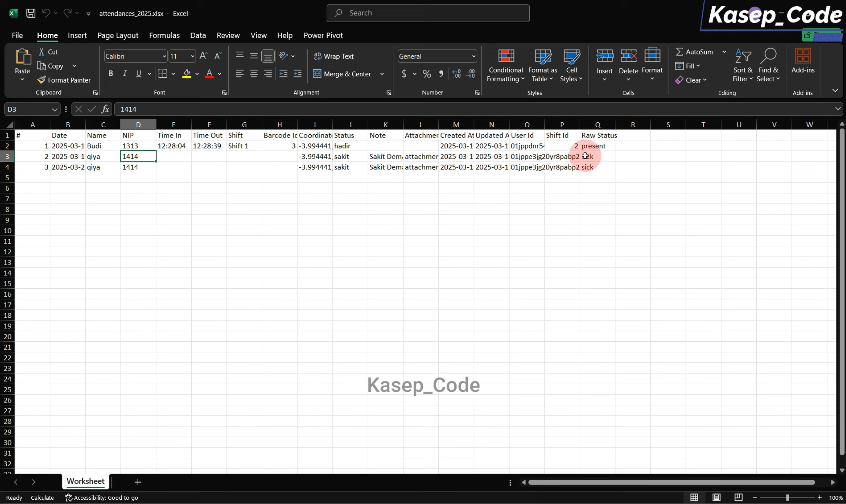Screen dimensions: 846x504
Task: Select the 'Budi' name cell
Action: pyautogui.click(x=103, y=146)
